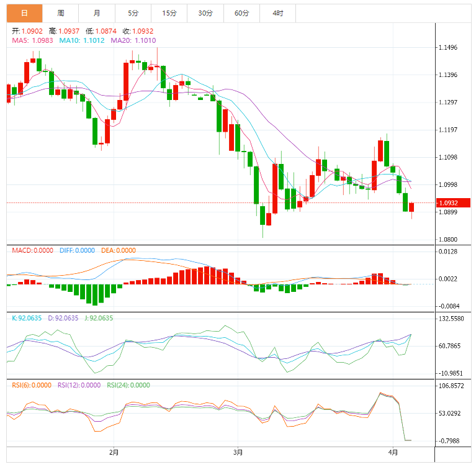This screenshot has width=476, height=472.
Task: Click the RSI(12): 0.0000 label
Action: pyautogui.click(x=79, y=386)
